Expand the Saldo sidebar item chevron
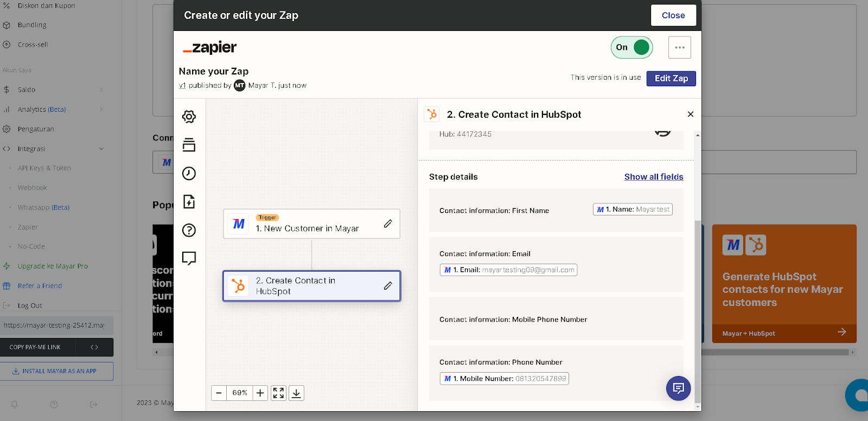The image size is (868, 421). tap(101, 90)
